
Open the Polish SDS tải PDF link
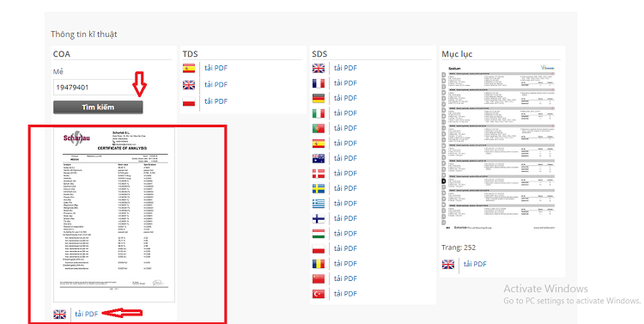(x=345, y=248)
